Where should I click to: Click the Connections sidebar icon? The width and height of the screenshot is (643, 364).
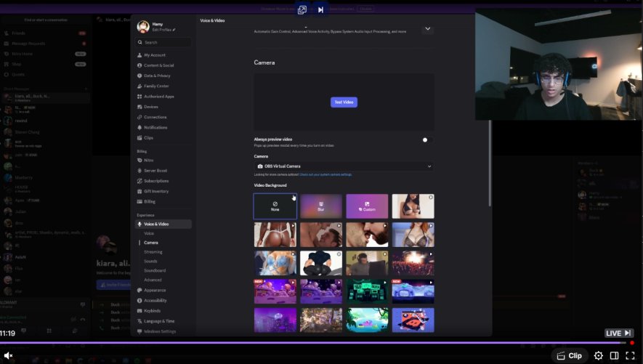(x=139, y=117)
